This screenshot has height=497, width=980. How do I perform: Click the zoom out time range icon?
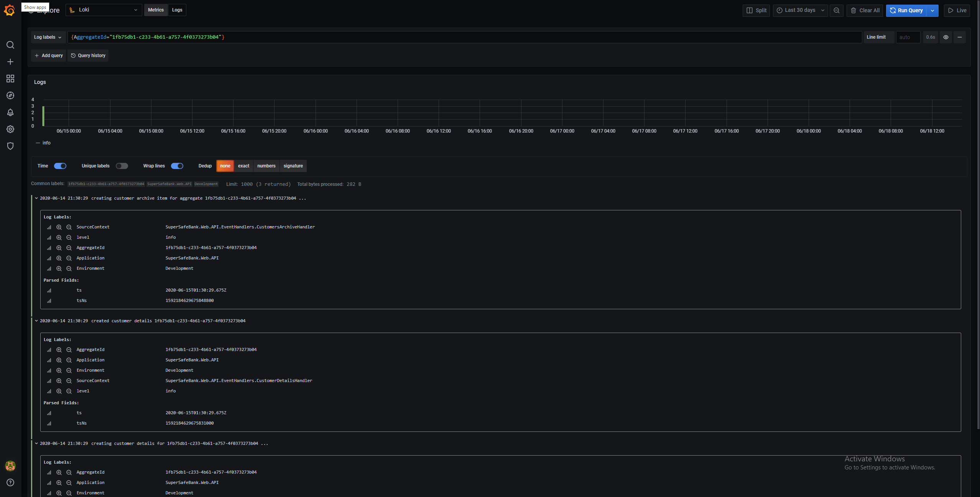click(836, 10)
